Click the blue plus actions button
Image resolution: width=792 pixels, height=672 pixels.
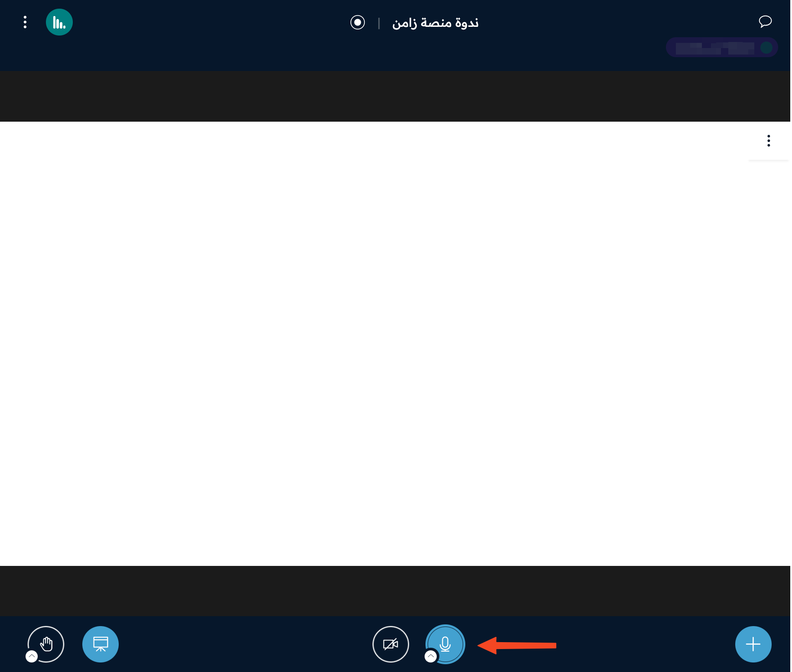tap(753, 644)
